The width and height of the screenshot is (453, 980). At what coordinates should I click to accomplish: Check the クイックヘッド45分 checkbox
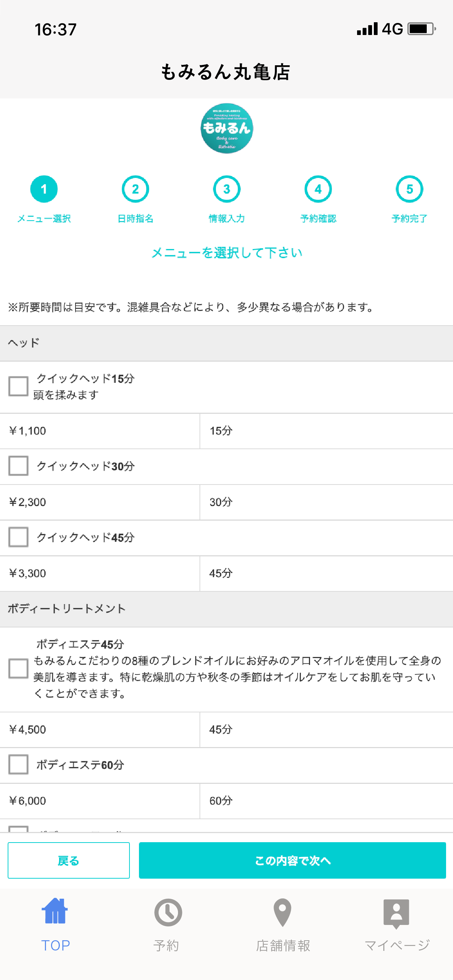[18, 537]
